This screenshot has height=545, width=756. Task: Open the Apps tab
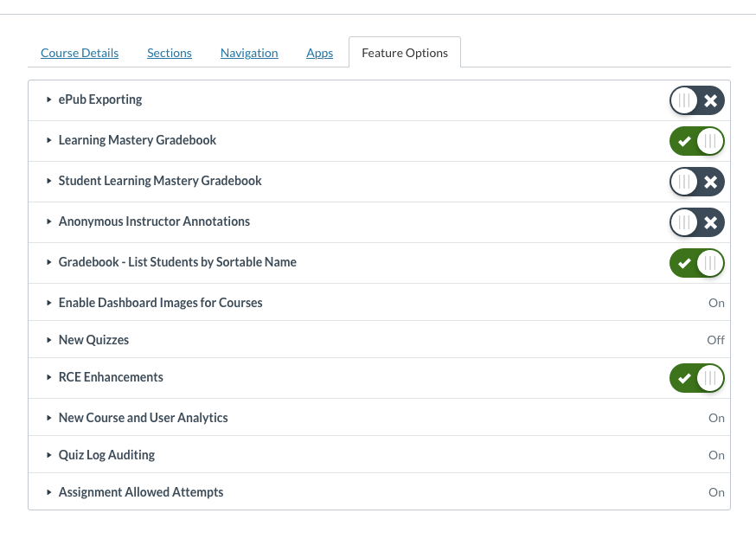[319, 53]
